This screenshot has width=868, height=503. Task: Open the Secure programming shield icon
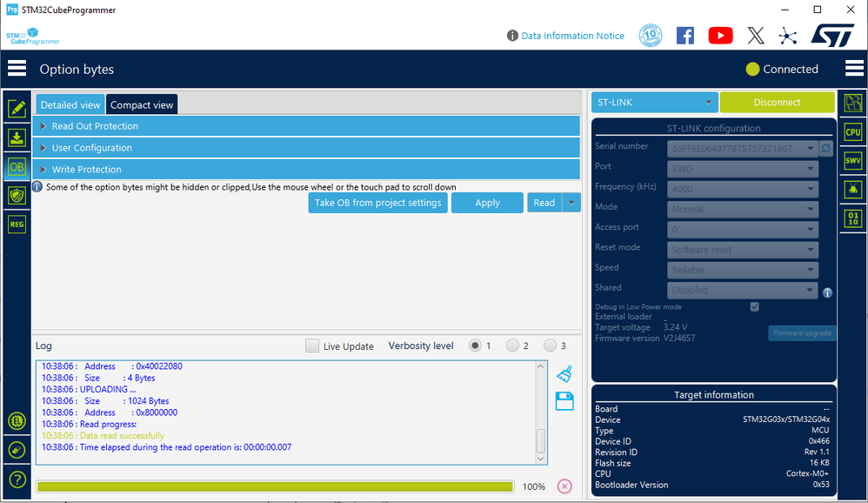point(17,196)
